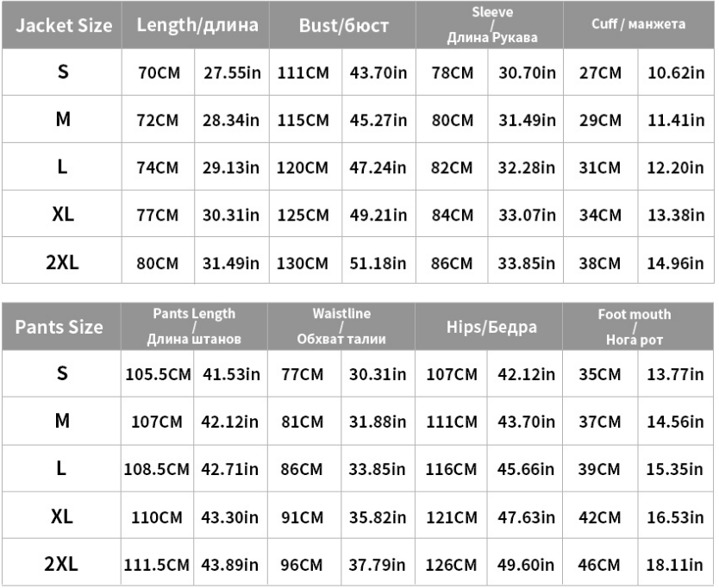
Task: Click the 84CM sleeve cell
Action: point(453,215)
